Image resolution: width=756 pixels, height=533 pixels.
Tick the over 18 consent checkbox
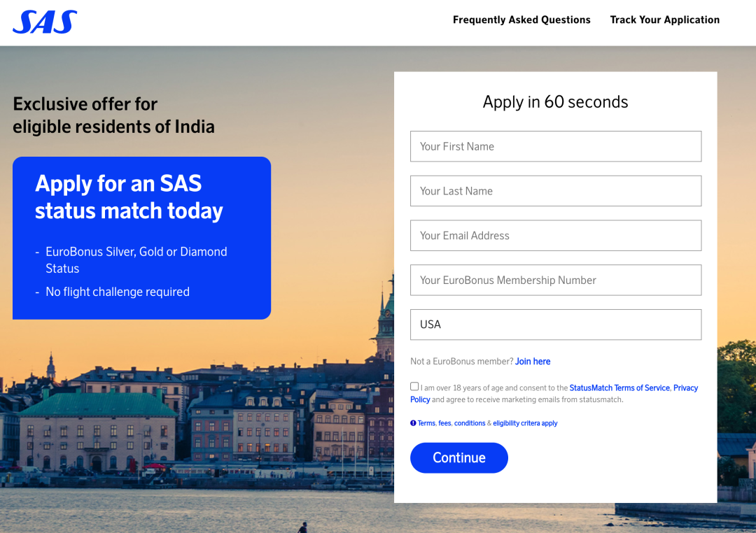(x=414, y=387)
